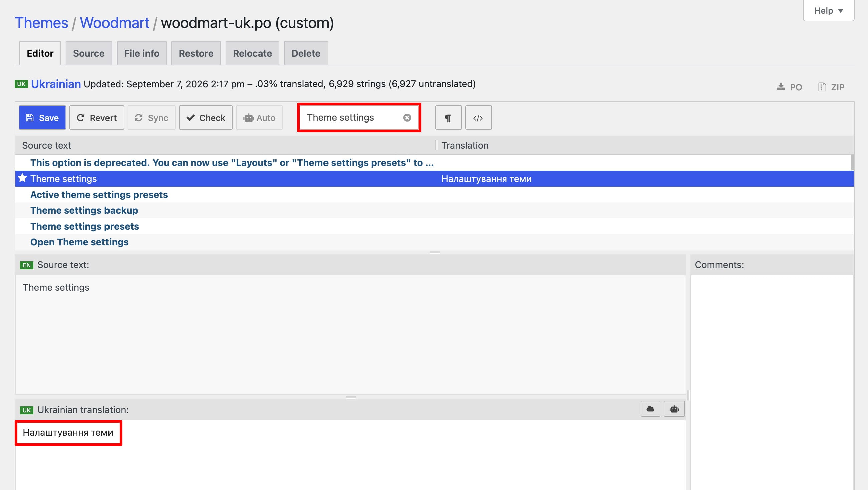Click the EN badge by Source text
The height and width of the screenshot is (490, 868).
coord(27,265)
